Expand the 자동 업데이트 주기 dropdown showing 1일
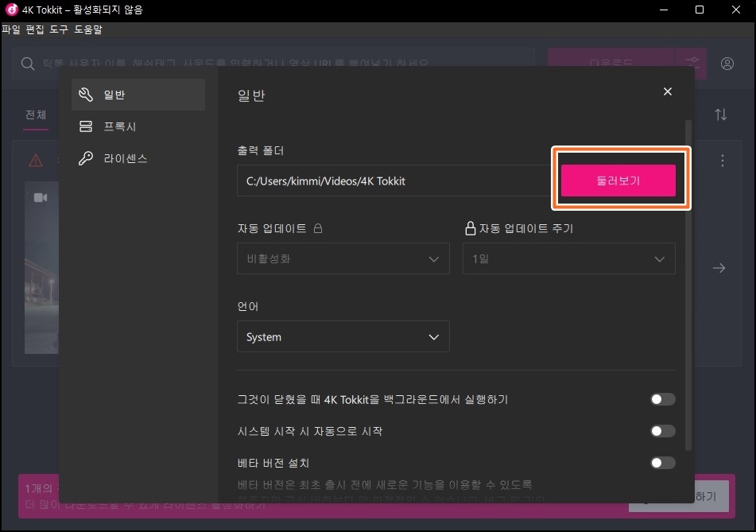The image size is (756, 532). 569,258
